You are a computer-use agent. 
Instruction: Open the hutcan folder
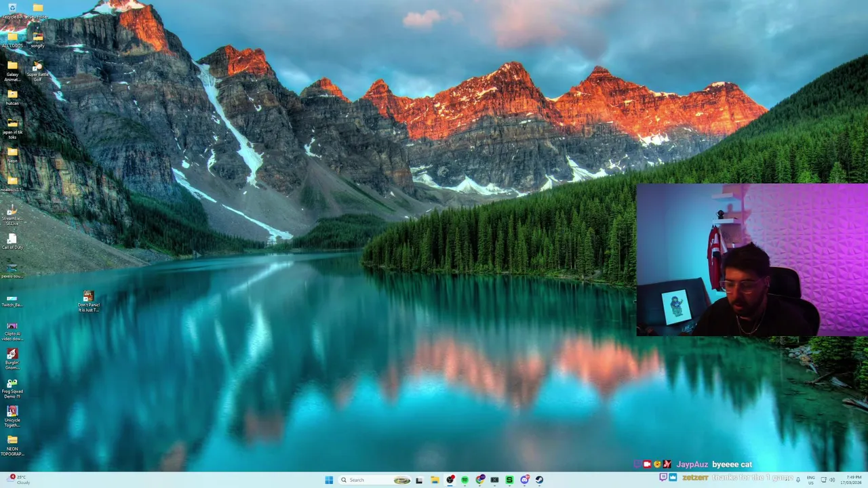click(12, 97)
